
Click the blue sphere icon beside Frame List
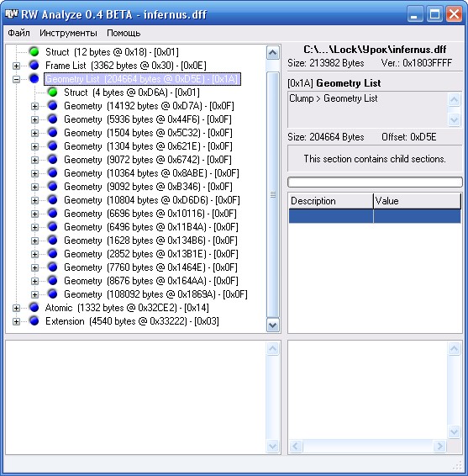click(x=34, y=65)
